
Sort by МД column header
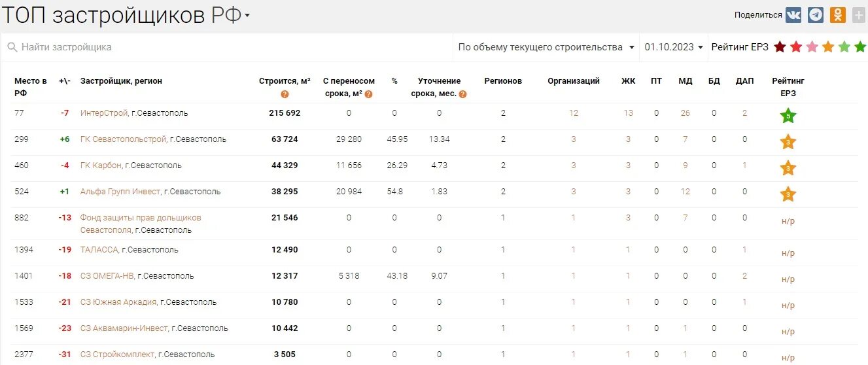[686, 81]
